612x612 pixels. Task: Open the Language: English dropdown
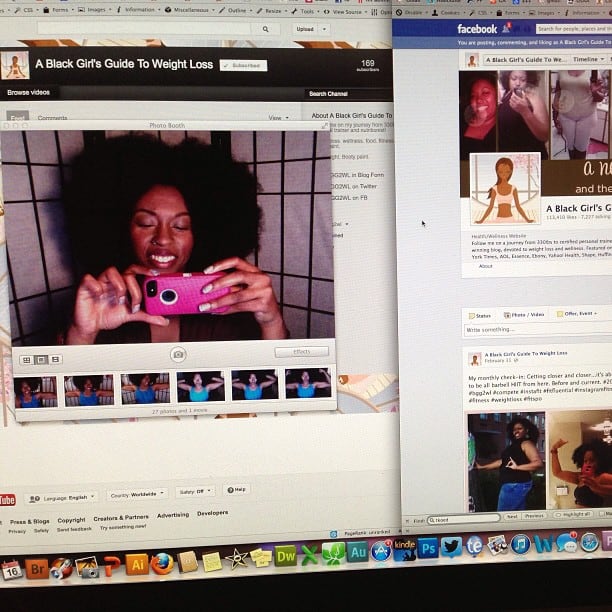tap(63, 496)
